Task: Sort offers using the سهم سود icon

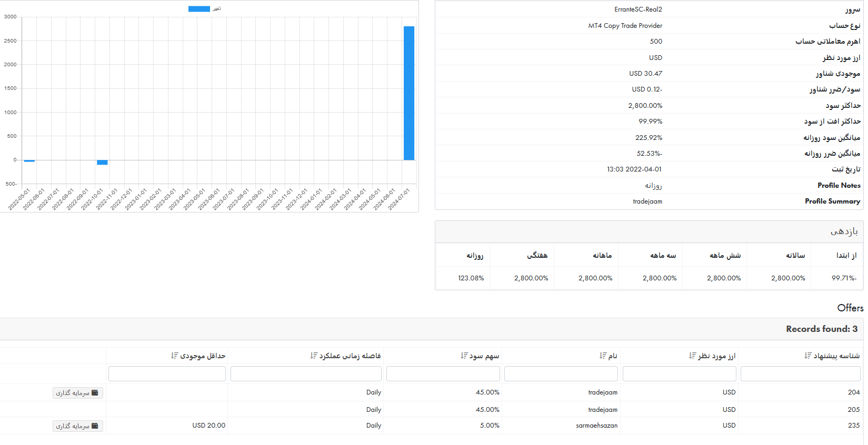Action: pos(464,356)
